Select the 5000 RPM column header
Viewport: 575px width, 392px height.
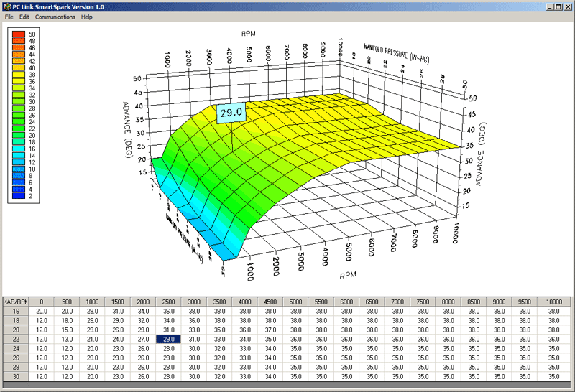point(294,302)
